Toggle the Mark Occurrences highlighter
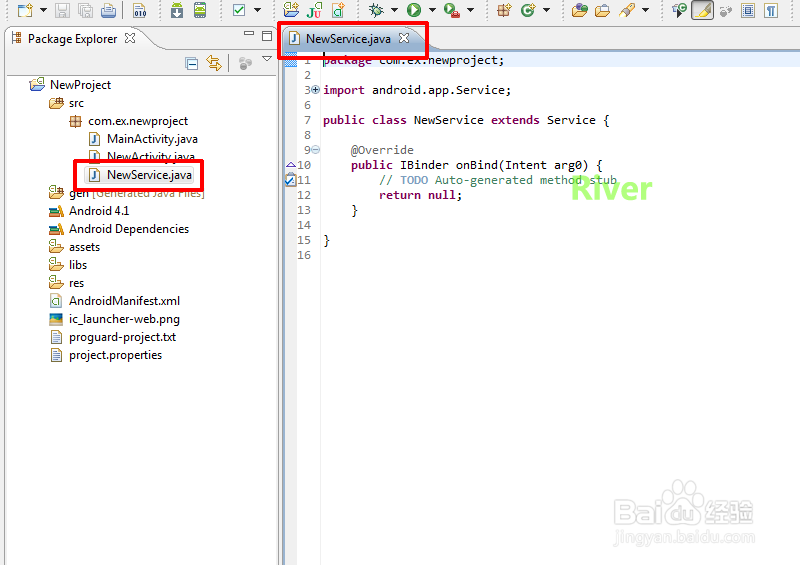The width and height of the screenshot is (800, 565). point(703,10)
